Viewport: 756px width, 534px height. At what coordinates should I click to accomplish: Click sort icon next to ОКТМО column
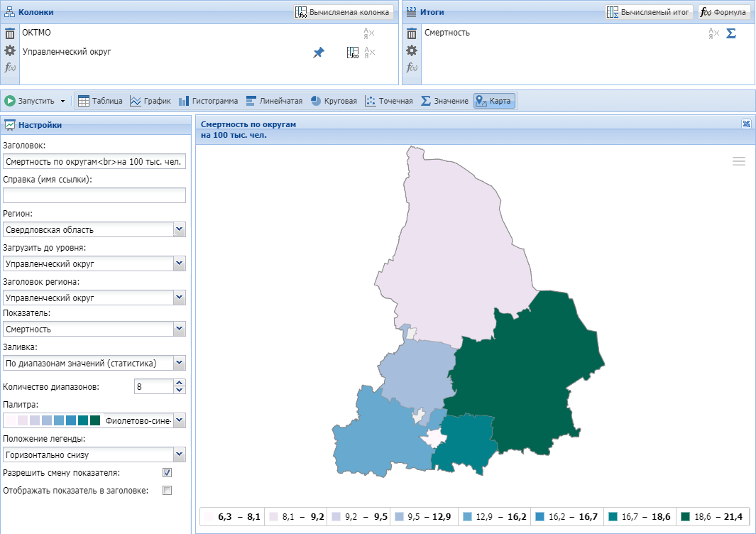click(368, 33)
